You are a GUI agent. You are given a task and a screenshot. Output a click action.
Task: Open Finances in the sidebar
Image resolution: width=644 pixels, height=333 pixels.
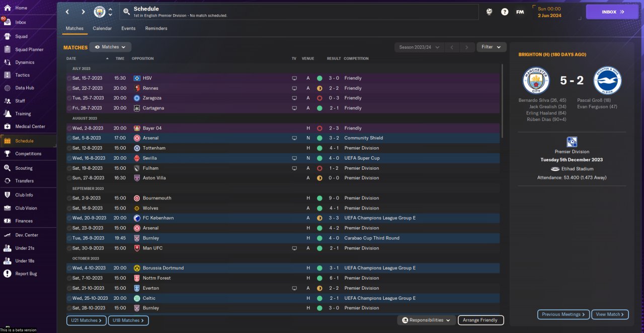click(24, 221)
